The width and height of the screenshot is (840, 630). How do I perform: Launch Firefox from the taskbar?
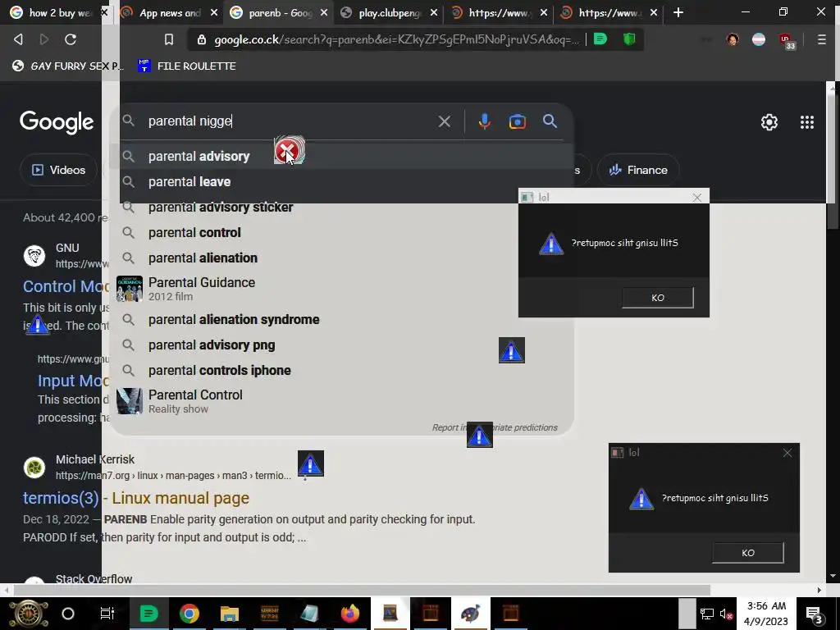pyautogui.click(x=349, y=614)
